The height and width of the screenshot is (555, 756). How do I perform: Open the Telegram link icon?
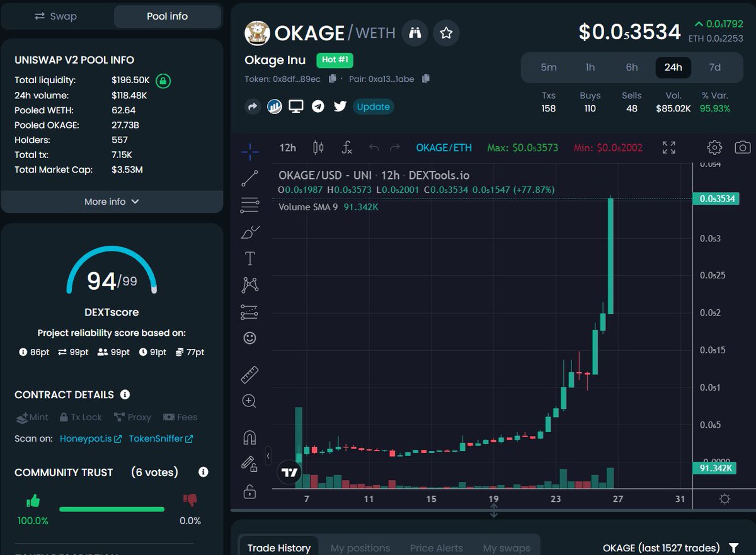[318, 106]
